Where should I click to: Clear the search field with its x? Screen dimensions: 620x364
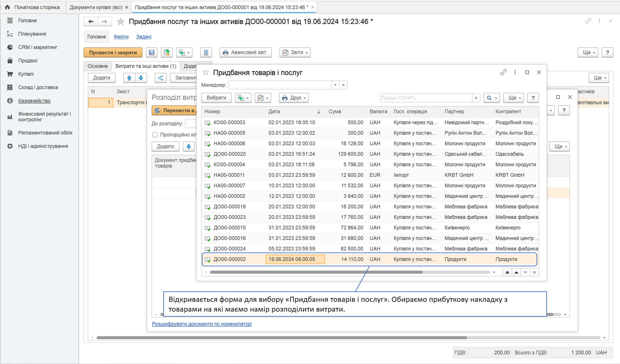point(476,98)
